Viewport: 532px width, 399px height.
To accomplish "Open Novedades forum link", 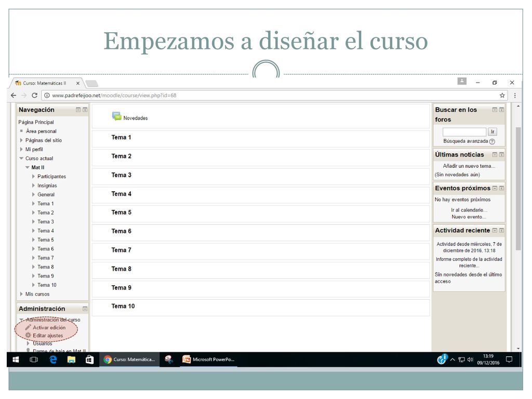I will point(136,118).
